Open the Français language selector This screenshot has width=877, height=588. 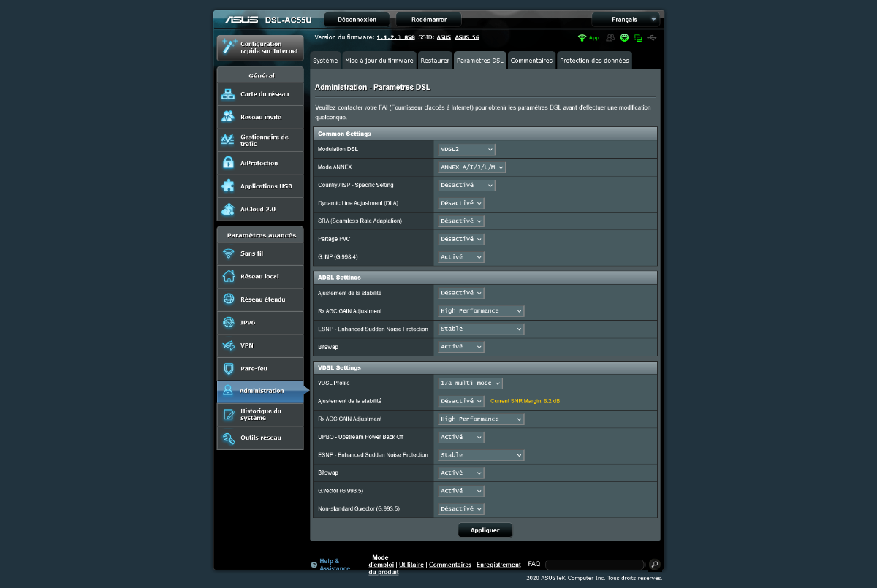click(x=627, y=20)
